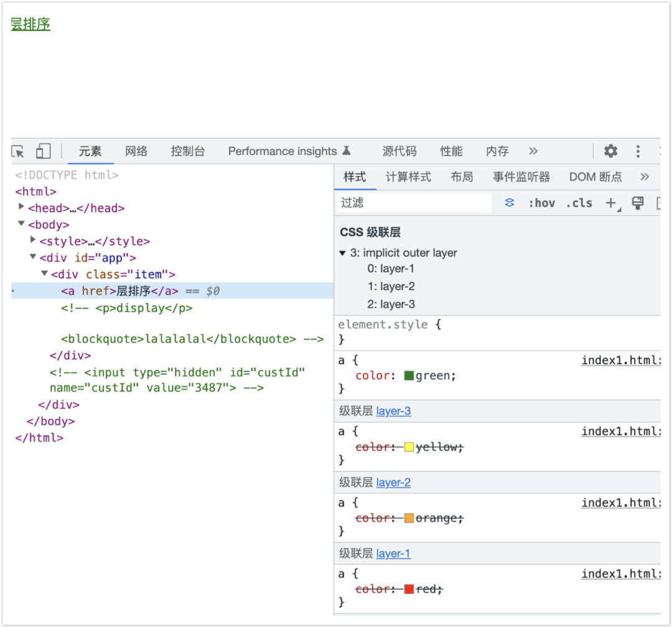Open the 源代码 tab
The image size is (672, 627).
point(399,151)
